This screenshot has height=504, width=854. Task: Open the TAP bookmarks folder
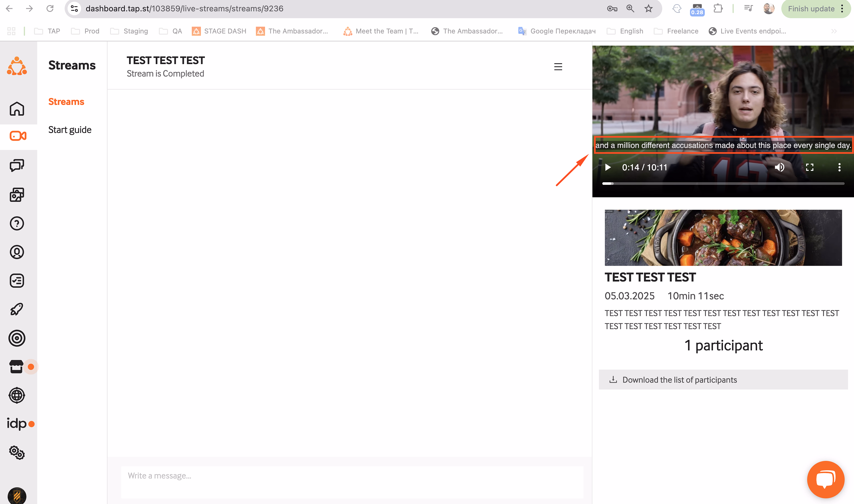(47, 31)
